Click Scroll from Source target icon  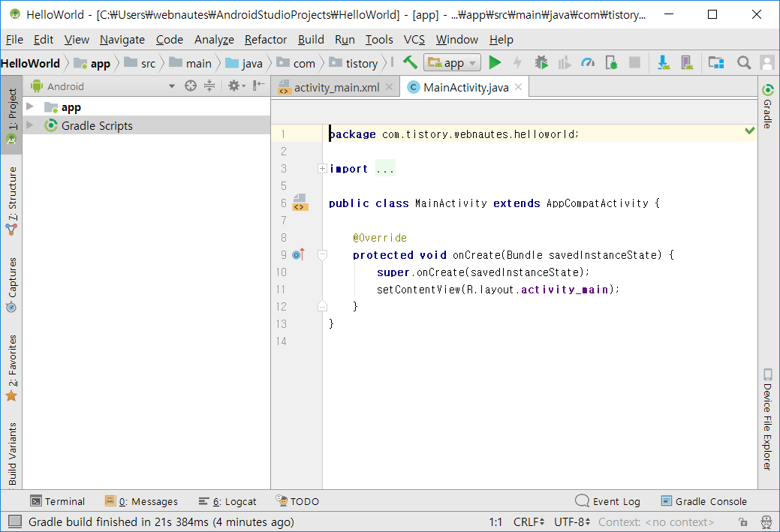[x=191, y=86]
